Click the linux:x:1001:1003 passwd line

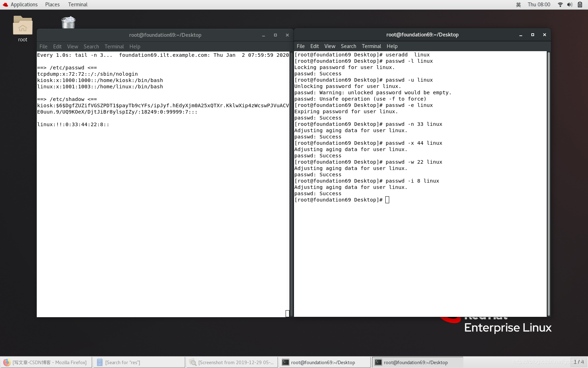(100, 87)
